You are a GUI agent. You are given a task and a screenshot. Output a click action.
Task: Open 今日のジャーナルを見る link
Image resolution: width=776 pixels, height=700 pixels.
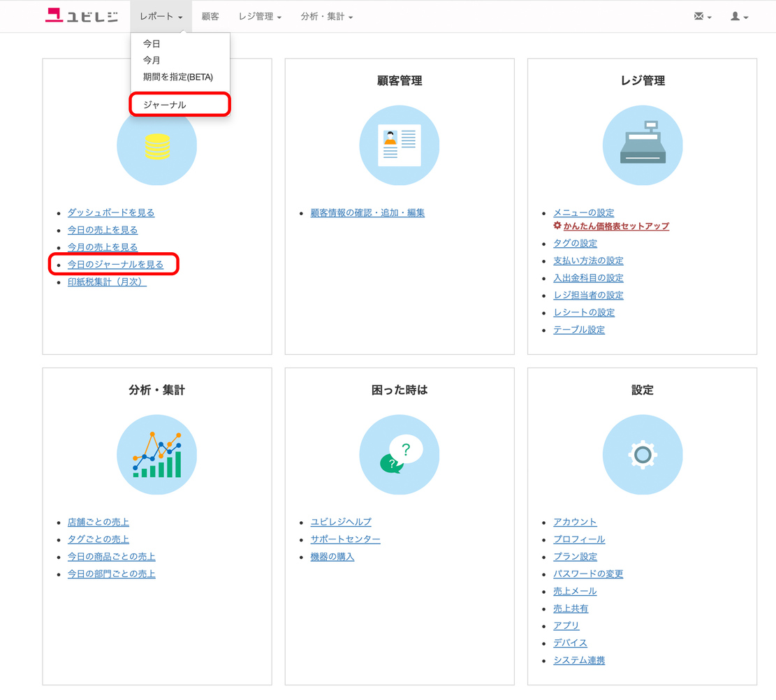115,264
